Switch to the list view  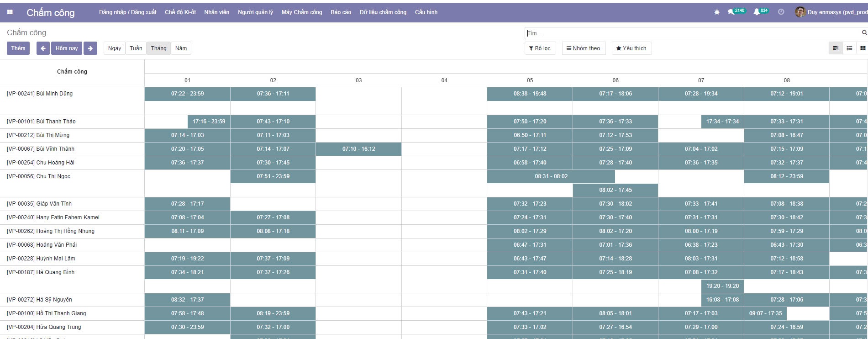(x=849, y=48)
